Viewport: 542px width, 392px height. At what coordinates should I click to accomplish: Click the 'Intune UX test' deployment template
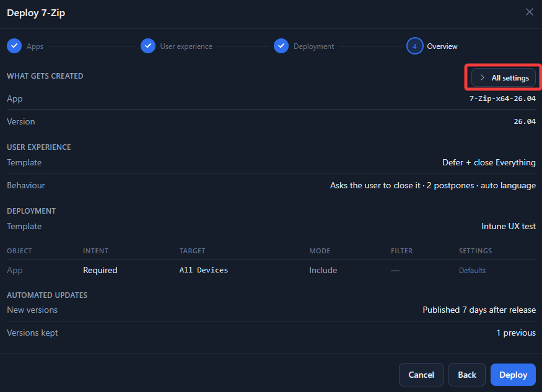click(x=509, y=226)
